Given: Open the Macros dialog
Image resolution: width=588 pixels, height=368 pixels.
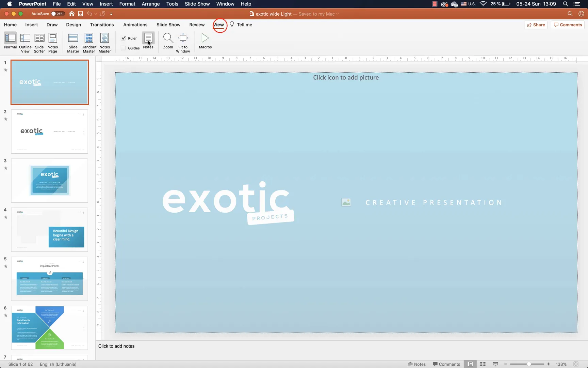Looking at the screenshot, I should point(205,41).
